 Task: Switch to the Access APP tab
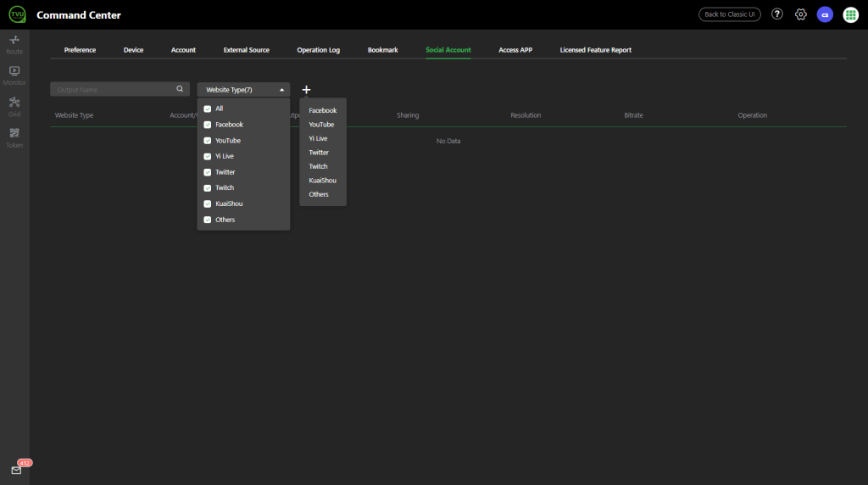tap(515, 50)
